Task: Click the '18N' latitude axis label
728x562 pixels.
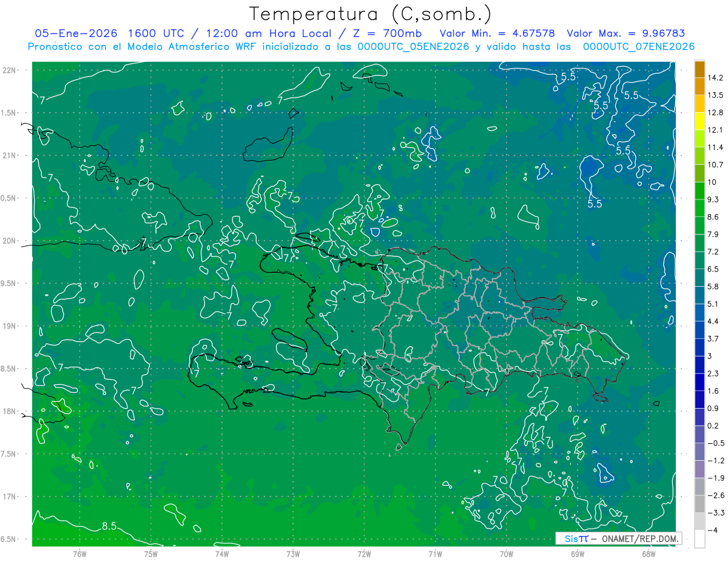Action: point(10,412)
